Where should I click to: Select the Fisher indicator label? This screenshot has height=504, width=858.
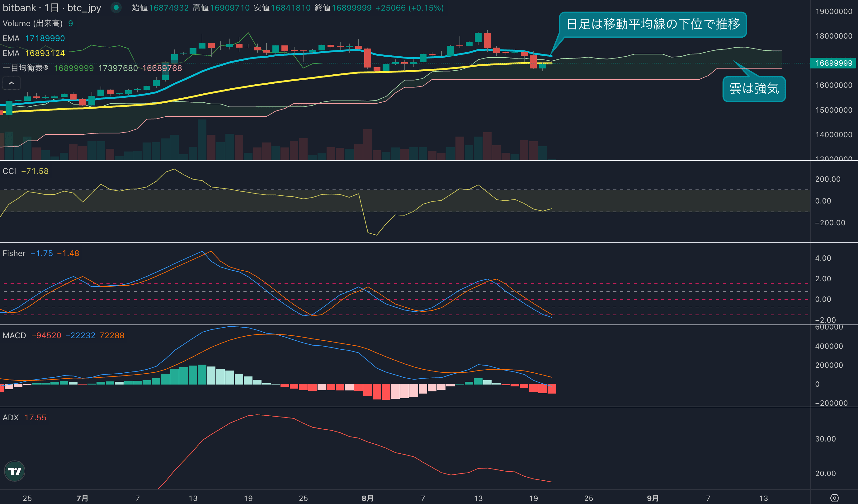click(x=14, y=253)
